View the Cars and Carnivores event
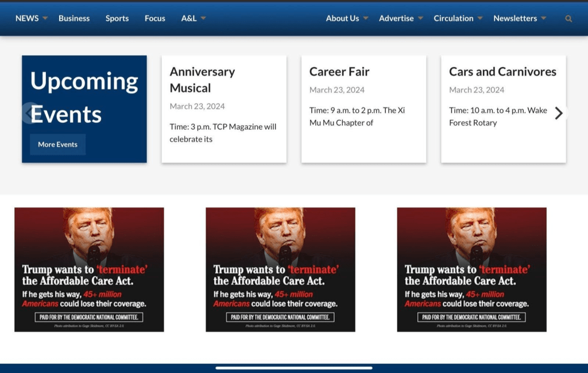This screenshot has height=373, width=588. 502,72
